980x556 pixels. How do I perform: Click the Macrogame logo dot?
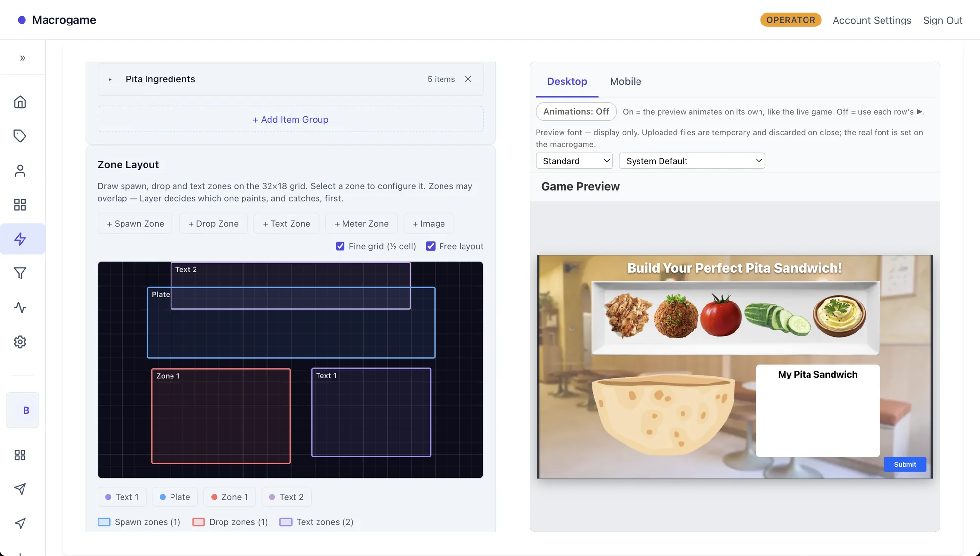[22, 20]
